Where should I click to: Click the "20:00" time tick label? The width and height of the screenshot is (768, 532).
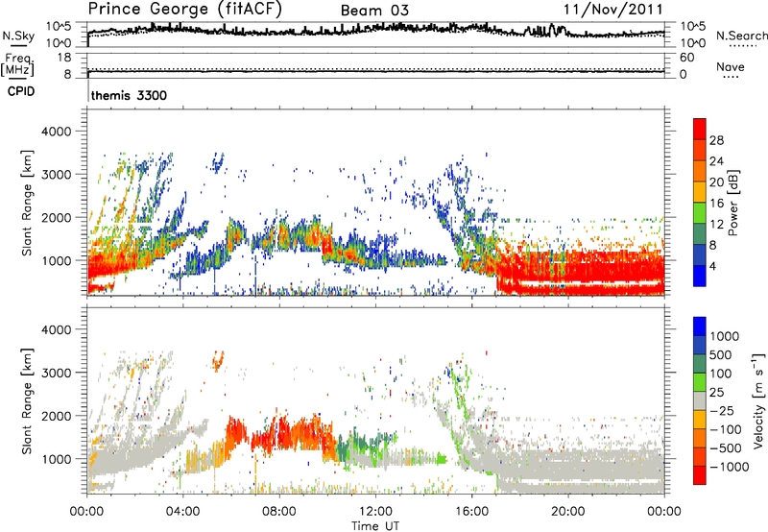pyautogui.click(x=567, y=512)
